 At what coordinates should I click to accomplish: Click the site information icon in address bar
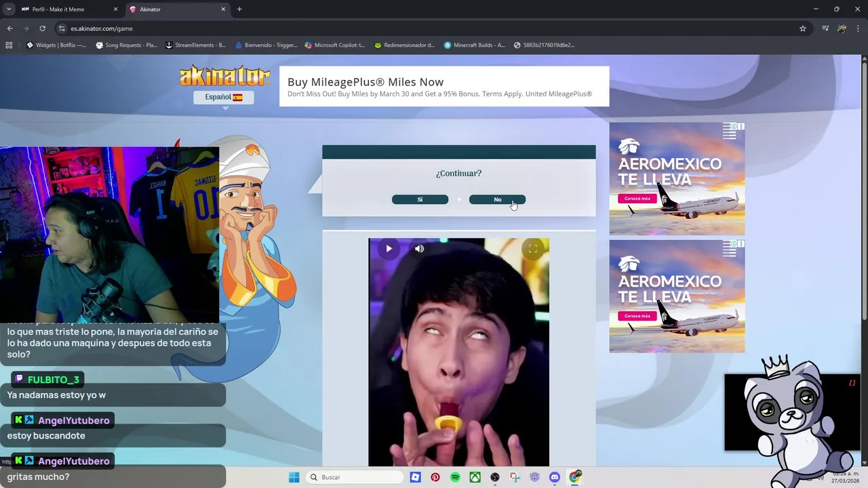pos(62,28)
